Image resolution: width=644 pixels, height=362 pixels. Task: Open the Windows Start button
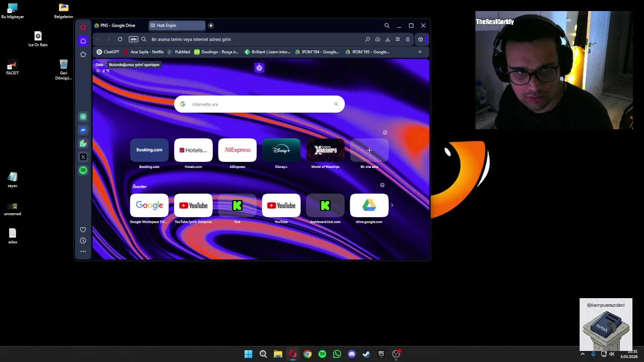coord(249,354)
